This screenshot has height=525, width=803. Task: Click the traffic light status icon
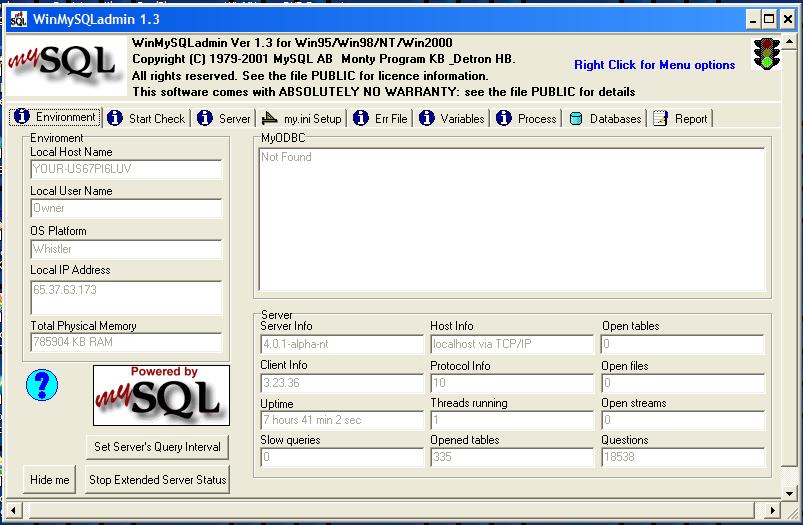coord(767,54)
